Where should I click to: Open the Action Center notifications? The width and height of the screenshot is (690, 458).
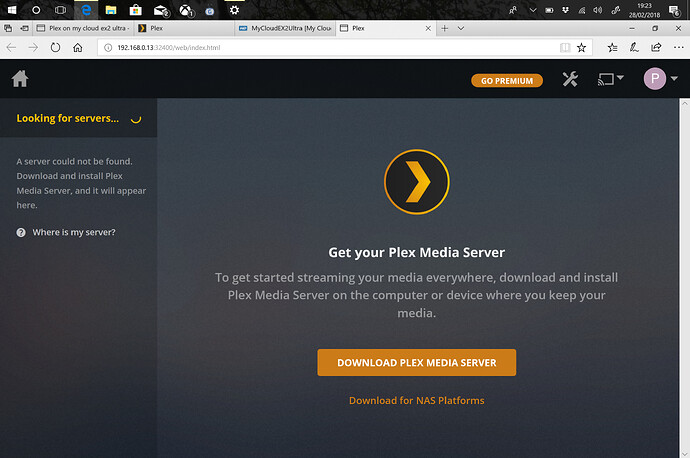coord(674,11)
